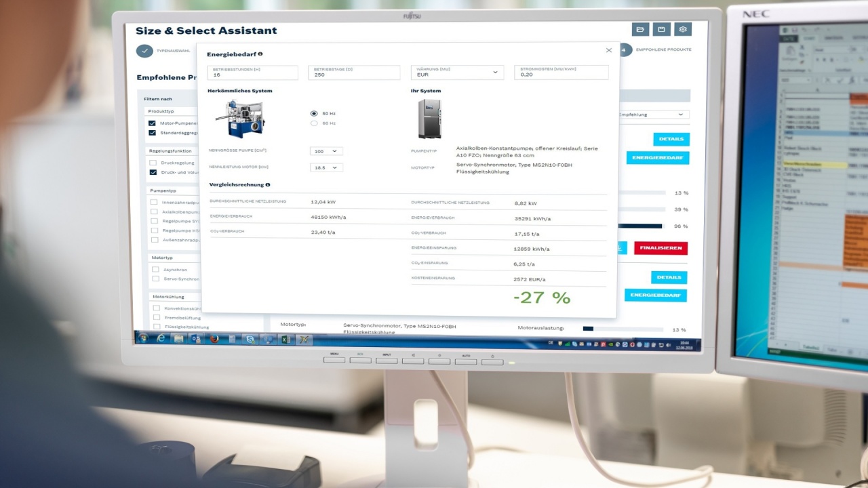This screenshot has height=488, width=868.
Task: Open the Nenngrösse Pumpe dropdown set to 100
Action: coord(326,150)
